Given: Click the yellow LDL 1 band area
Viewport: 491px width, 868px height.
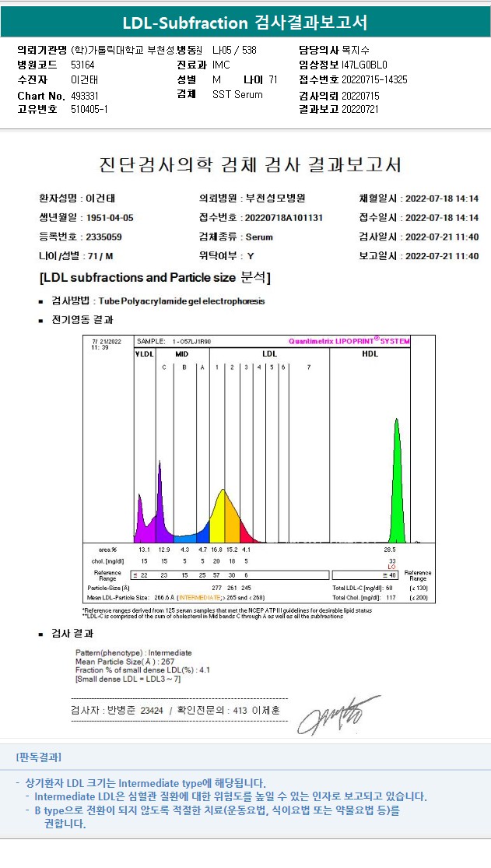Looking at the screenshot, I should pyautogui.click(x=218, y=518).
